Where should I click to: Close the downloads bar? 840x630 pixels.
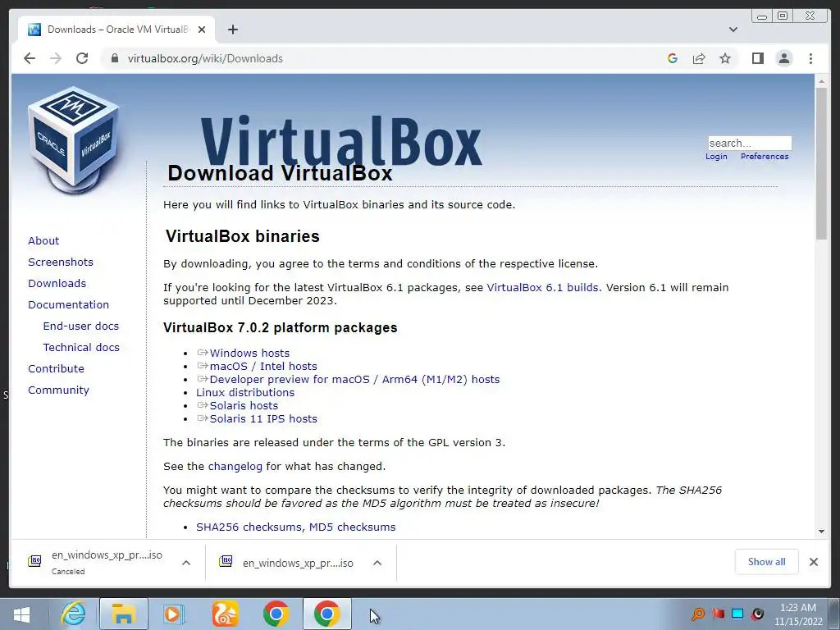pos(814,562)
